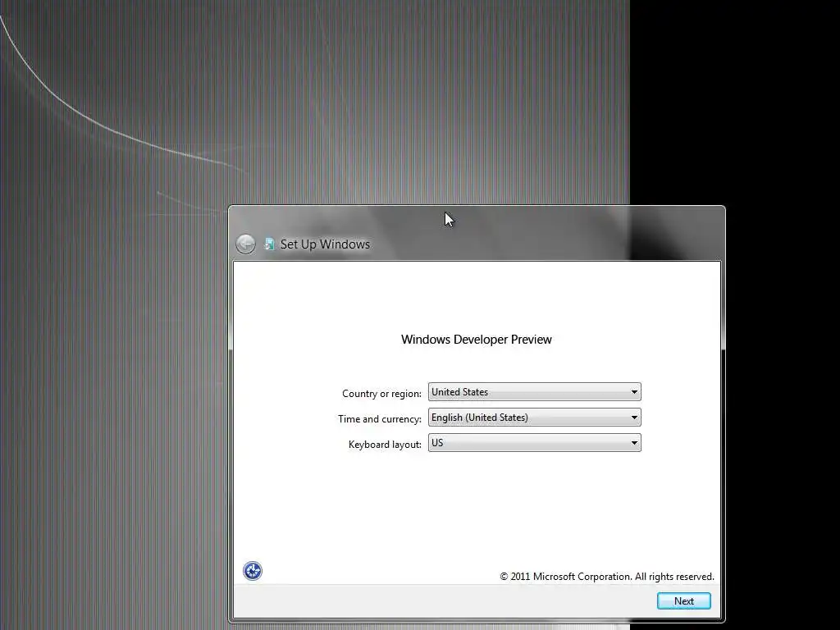The height and width of the screenshot is (630, 840).
Task: Open the Ease of Access icon
Action: pos(253,571)
